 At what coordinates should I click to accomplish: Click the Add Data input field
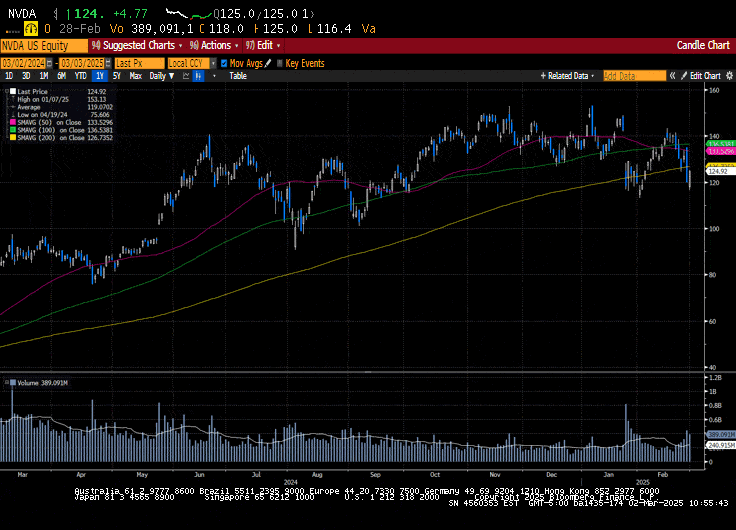click(633, 76)
